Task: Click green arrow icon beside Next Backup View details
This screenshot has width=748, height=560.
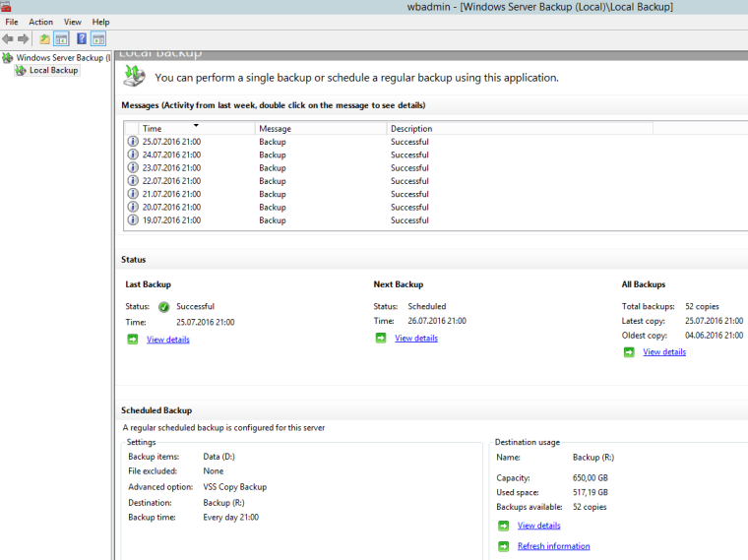Action: coord(381,338)
